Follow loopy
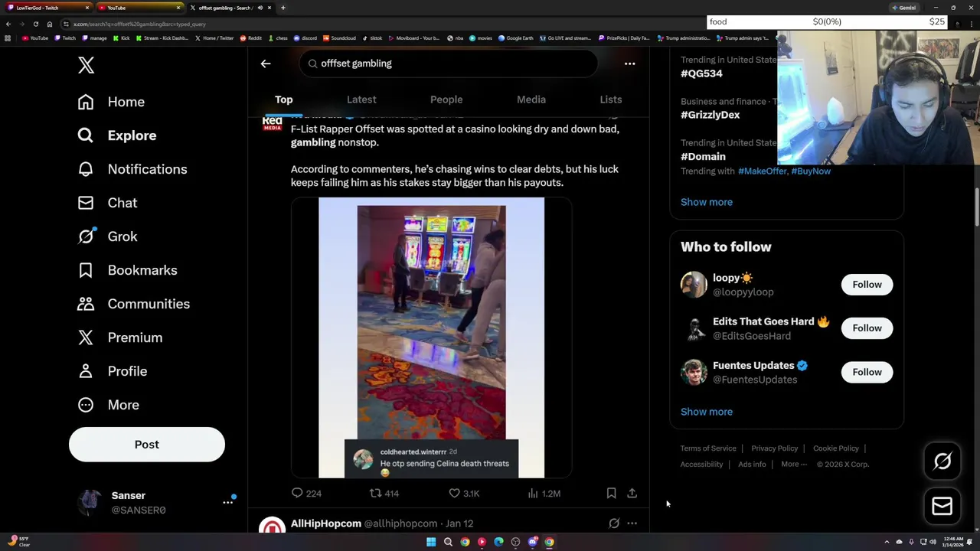This screenshot has width=980, height=551. [x=867, y=285]
